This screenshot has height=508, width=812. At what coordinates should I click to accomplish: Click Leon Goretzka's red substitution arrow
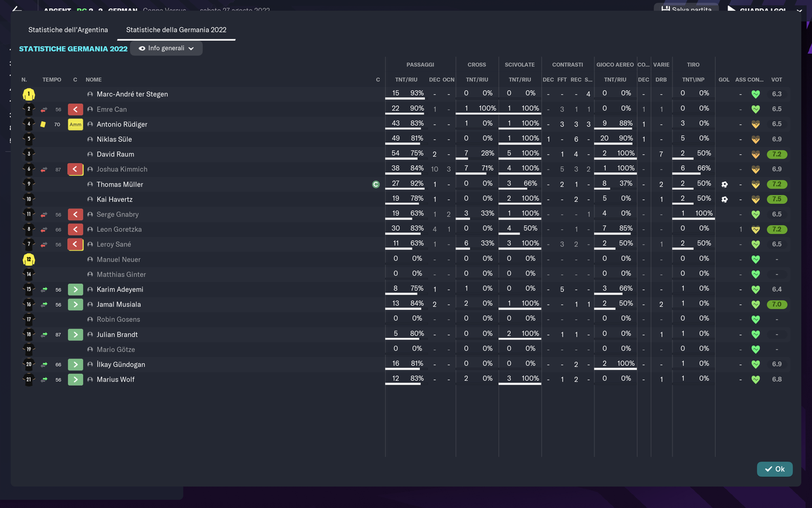[75, 229]
